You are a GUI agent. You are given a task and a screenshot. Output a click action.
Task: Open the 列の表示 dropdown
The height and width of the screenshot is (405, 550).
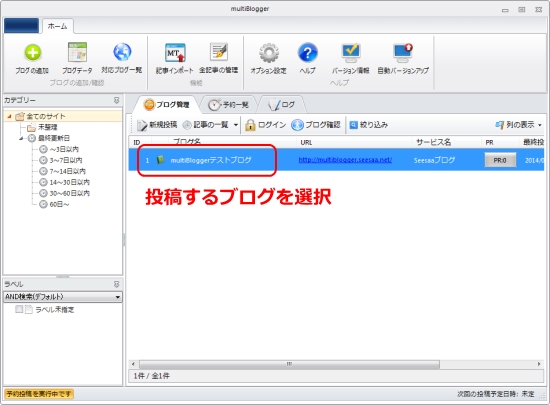coord(518,125)
